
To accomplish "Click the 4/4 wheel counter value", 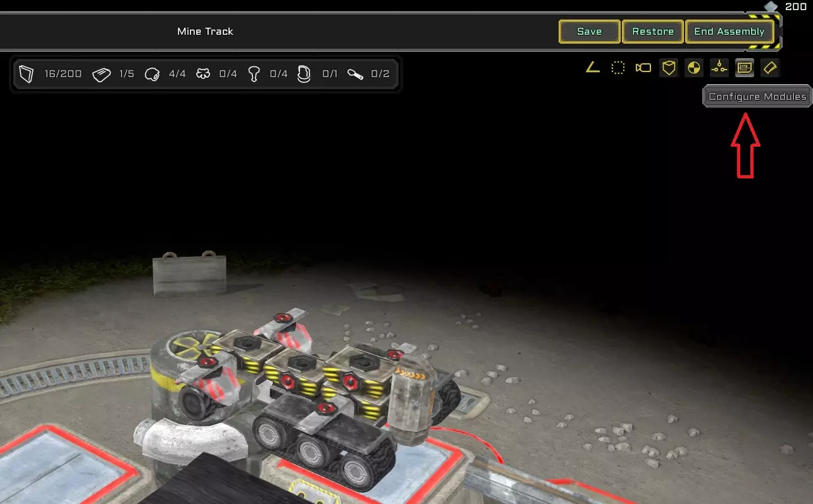I will pyautogui.click(x=177, y=74).
